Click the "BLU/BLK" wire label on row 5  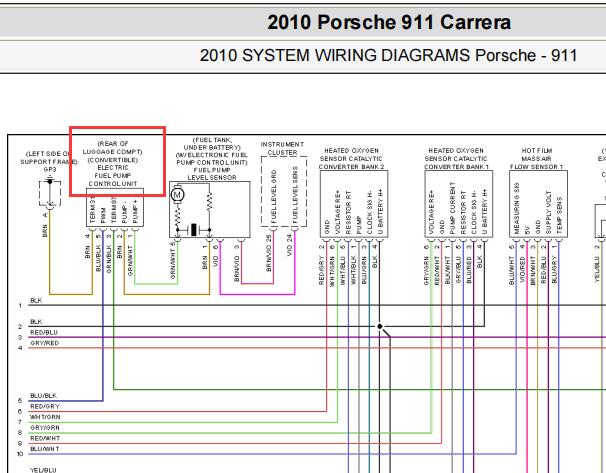pos(43,396)
